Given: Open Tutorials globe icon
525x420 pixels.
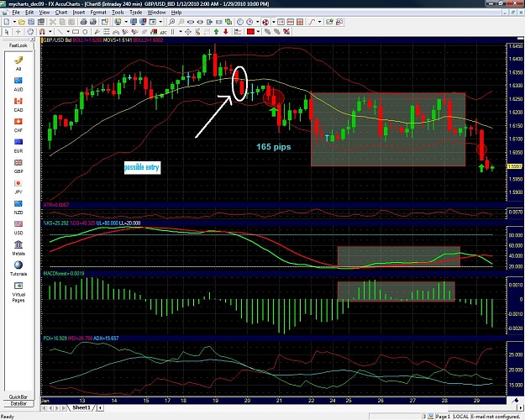Looking at the screenshot, I should (x=18, y=269).
